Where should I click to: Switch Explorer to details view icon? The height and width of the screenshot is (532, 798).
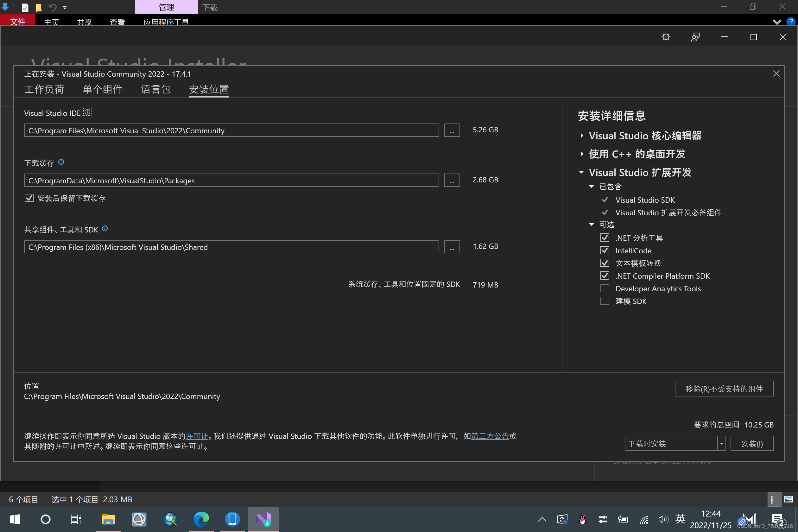point(774,499)
